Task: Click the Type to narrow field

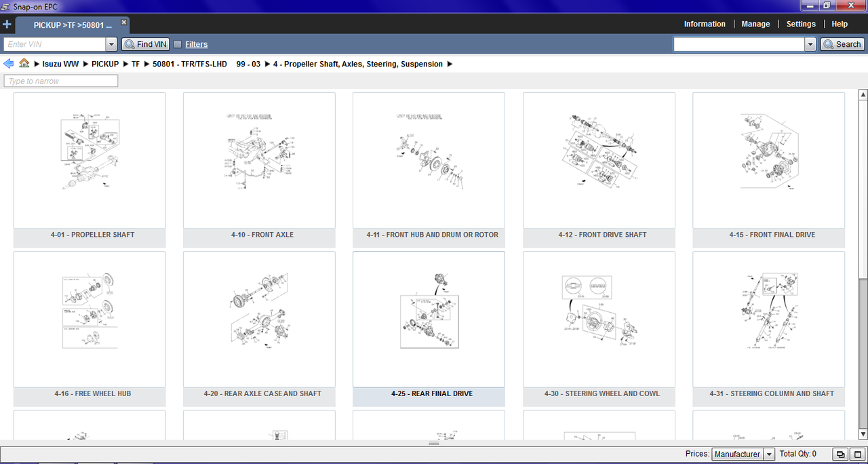Action: click(x=61, y=81)
